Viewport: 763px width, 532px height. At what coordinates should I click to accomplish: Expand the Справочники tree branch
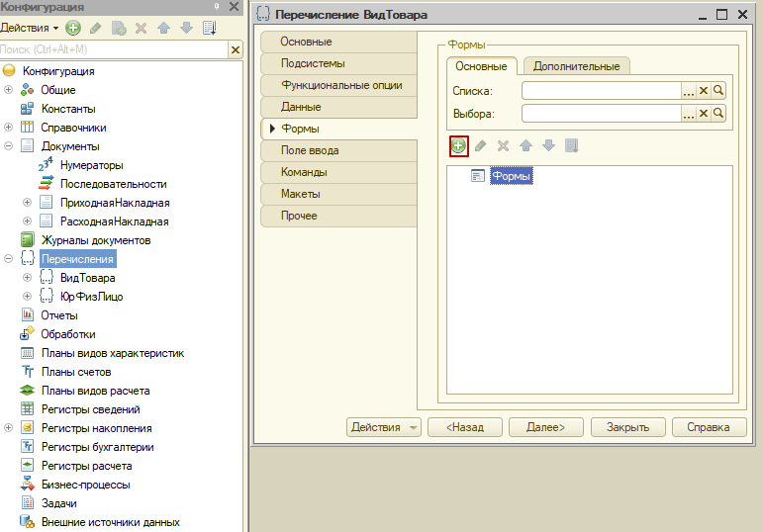tap(8, 128)
